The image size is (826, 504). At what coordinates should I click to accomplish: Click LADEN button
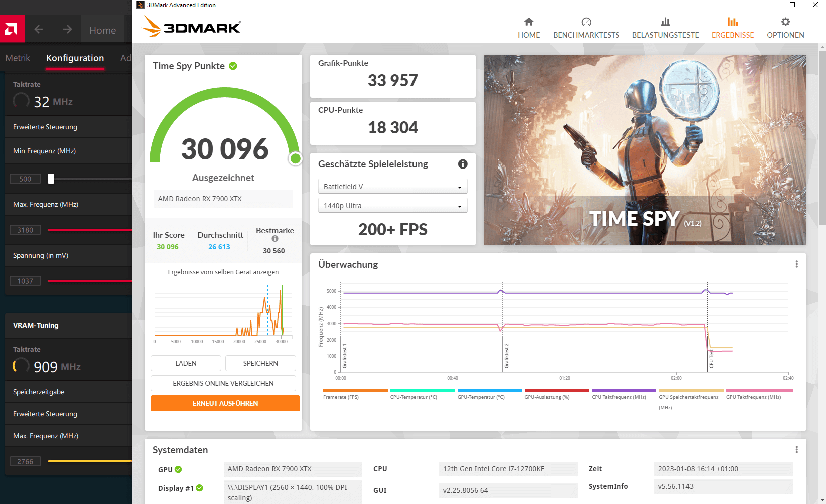pyautogui.click(x=186, y=363)
